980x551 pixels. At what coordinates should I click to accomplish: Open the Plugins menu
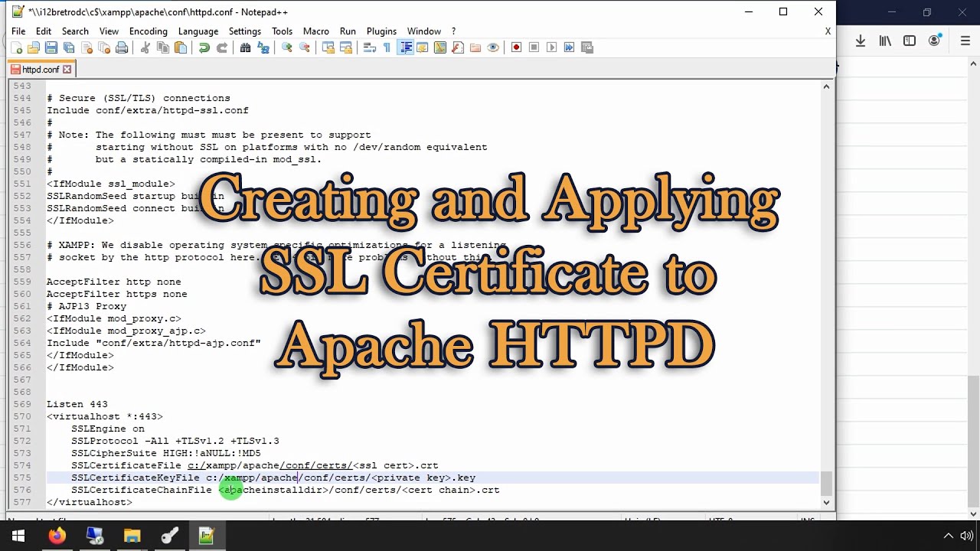click(x=381, y=31)
